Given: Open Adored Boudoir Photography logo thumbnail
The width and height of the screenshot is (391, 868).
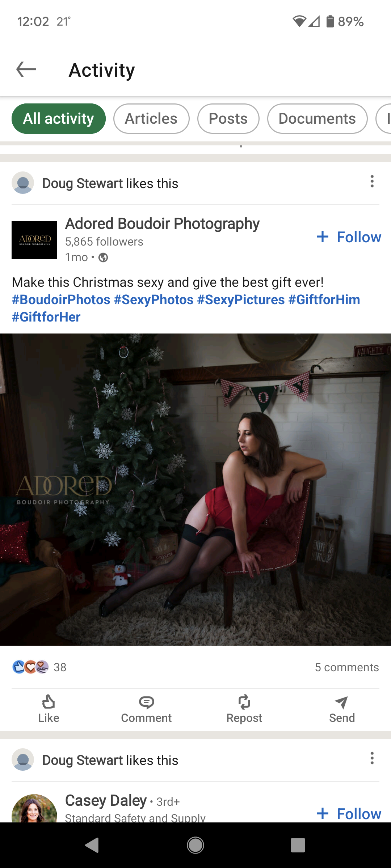Looking at the screenshot, I should (x=34, y=240).
